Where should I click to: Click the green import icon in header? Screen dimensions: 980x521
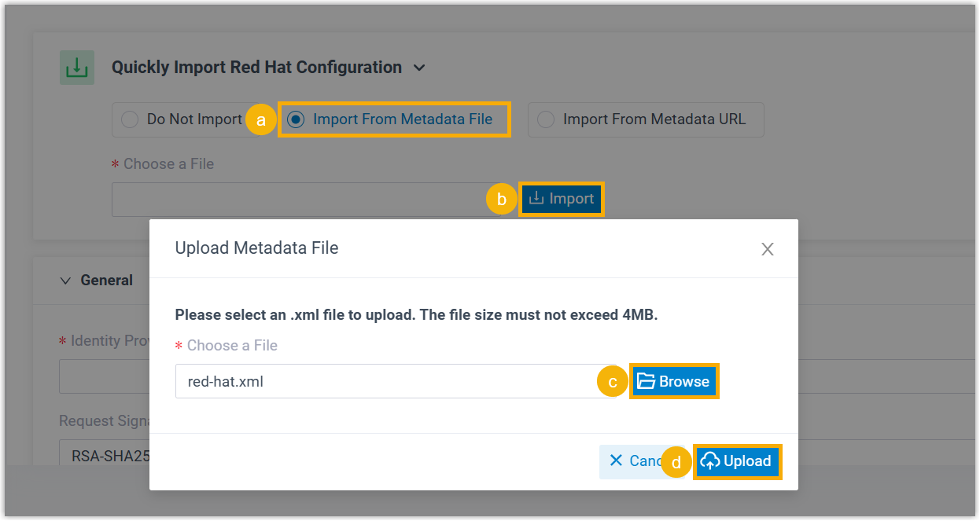(77, 68)
